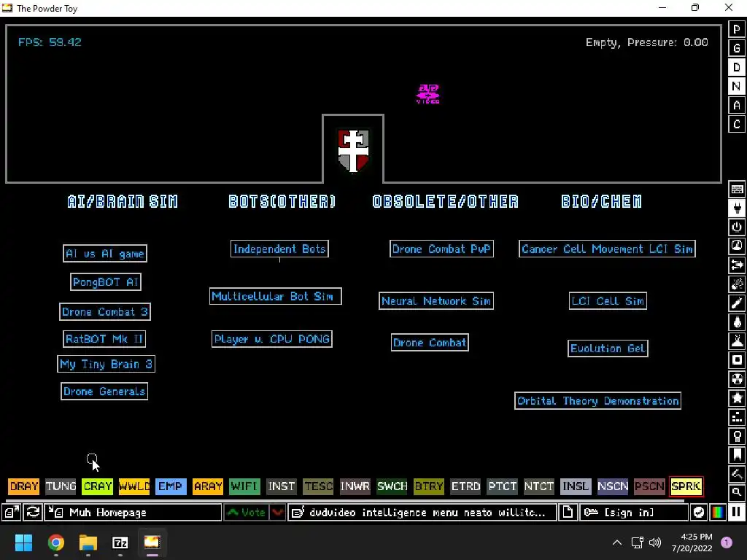This screenshot has width=747, height=560.
Task: Open the save browser icon
Action: (x=12, y=513)
